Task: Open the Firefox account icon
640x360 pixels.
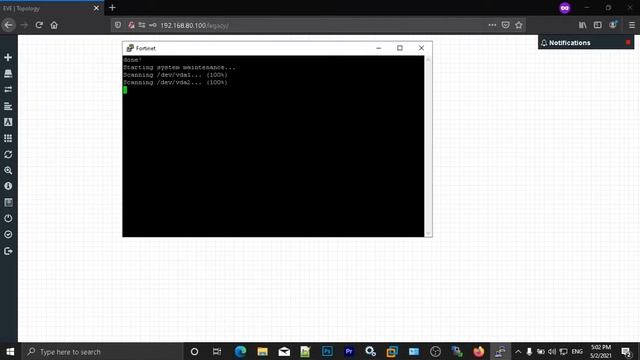Action: point(613,25)
